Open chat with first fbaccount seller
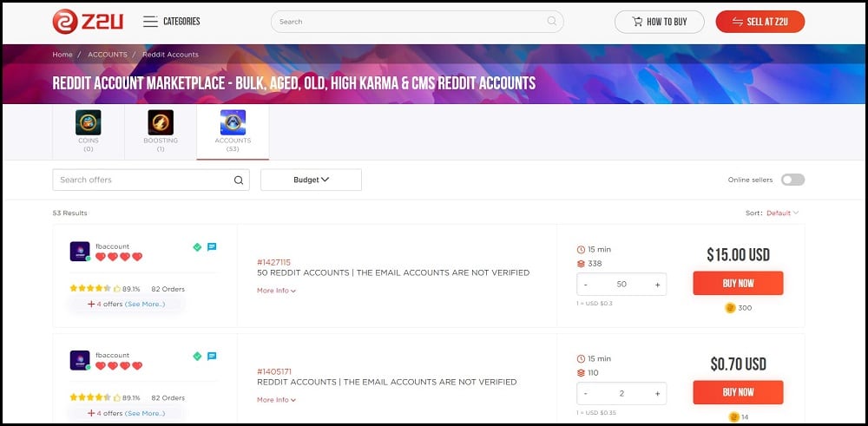 coord(212,246)
